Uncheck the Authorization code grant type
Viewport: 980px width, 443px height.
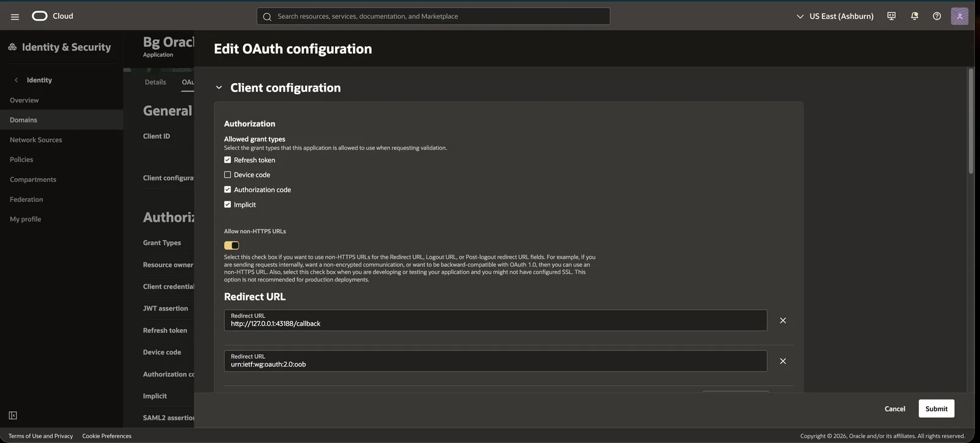pyautogui.click(x=227, y=190)
